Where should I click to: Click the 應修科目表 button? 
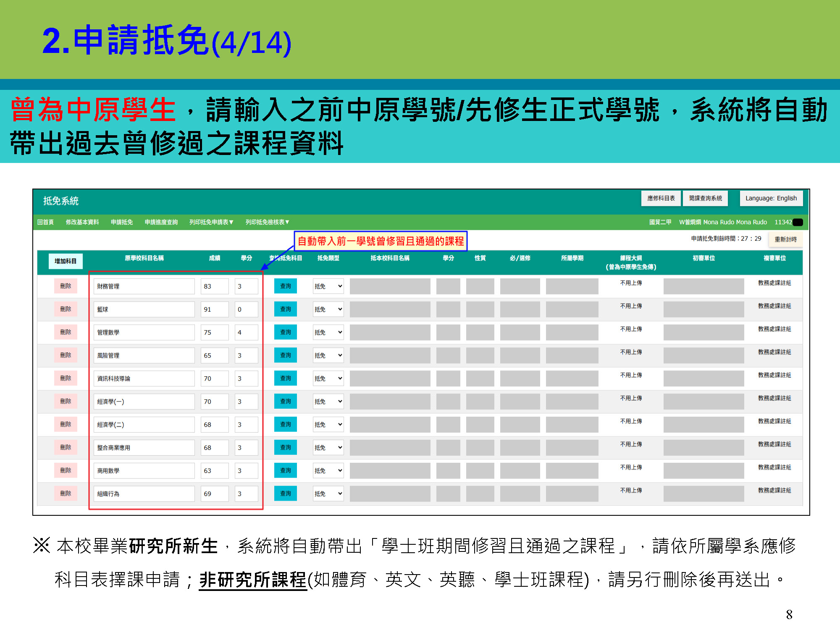click(x=661, y=198)
